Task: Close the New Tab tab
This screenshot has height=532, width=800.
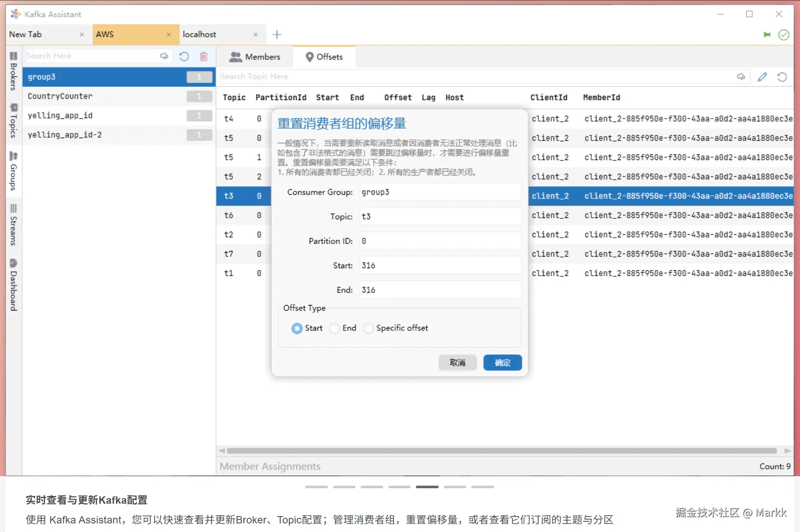Action: pyautogui.click(x=82, y=35)
